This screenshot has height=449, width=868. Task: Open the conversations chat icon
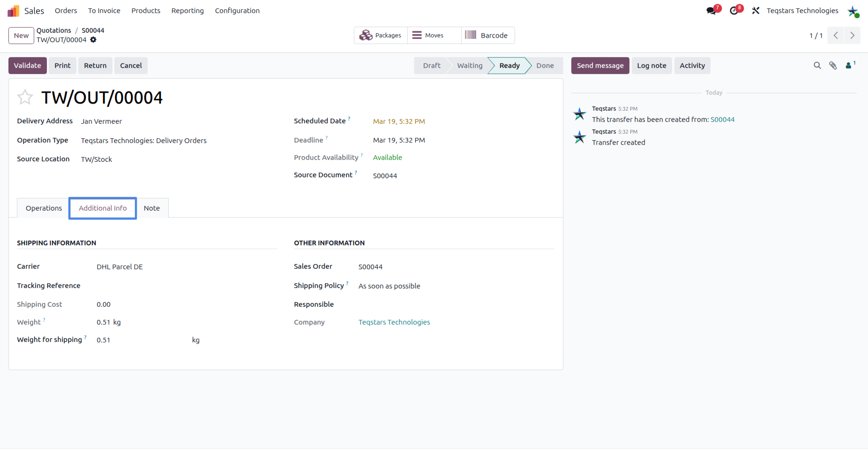[x=711, y=11]
